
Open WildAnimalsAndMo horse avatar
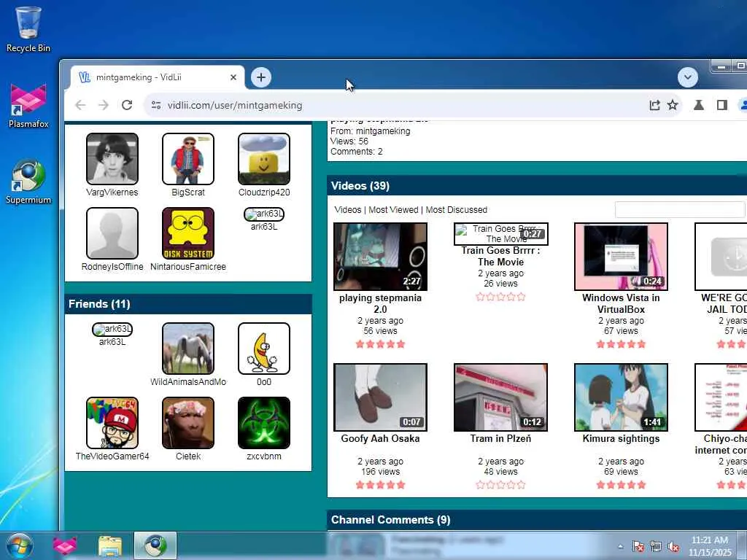(x=187, y=349)
